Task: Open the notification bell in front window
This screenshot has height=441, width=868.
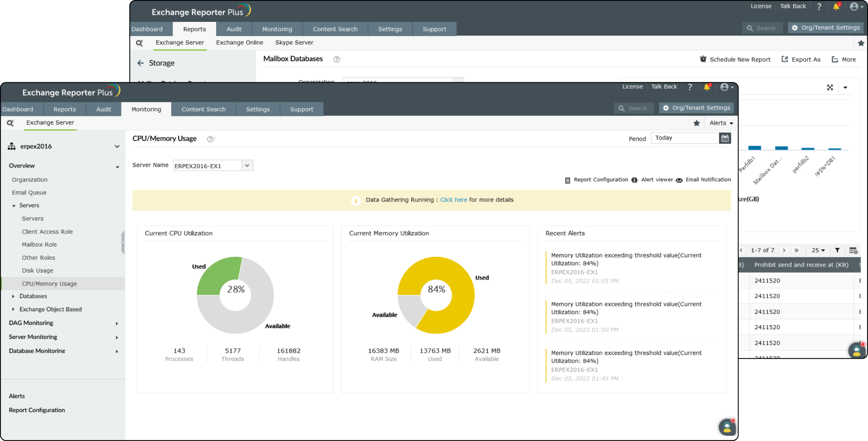Action: point(707,87)
